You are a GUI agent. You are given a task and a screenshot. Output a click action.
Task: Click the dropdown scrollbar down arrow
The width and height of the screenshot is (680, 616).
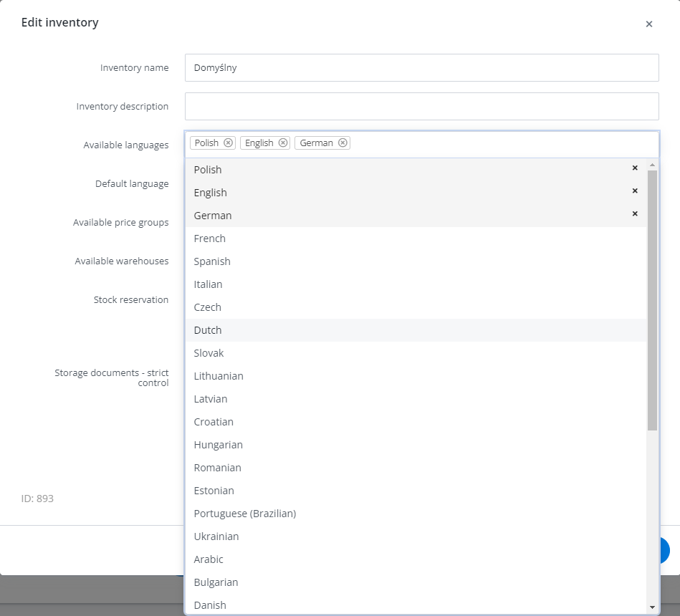[652, 607]
